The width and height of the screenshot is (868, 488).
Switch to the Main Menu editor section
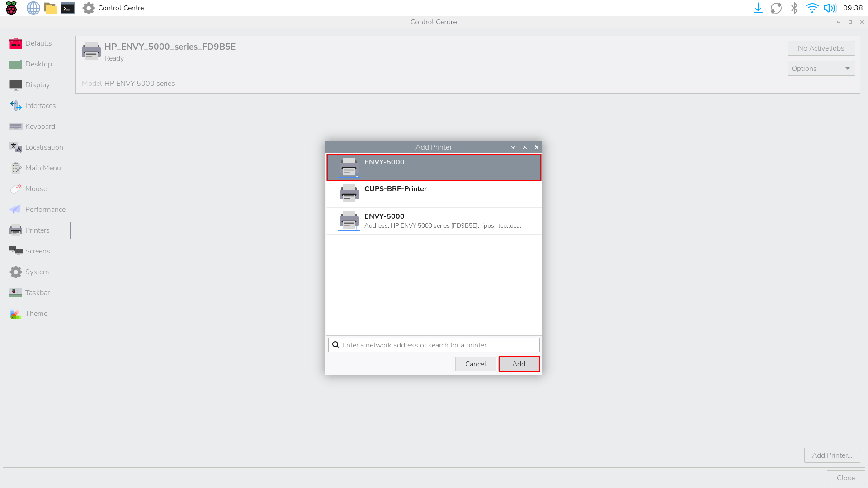tap(37, 168)
